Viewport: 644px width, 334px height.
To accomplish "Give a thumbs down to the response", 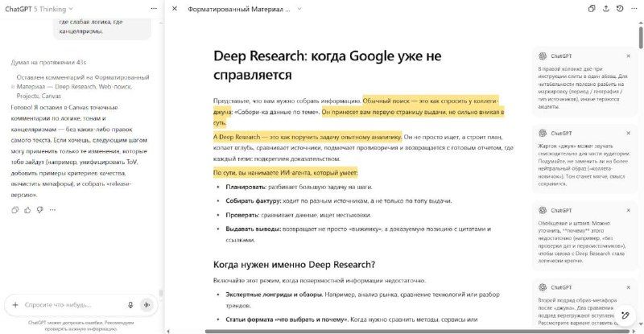I will pos(39,210).
